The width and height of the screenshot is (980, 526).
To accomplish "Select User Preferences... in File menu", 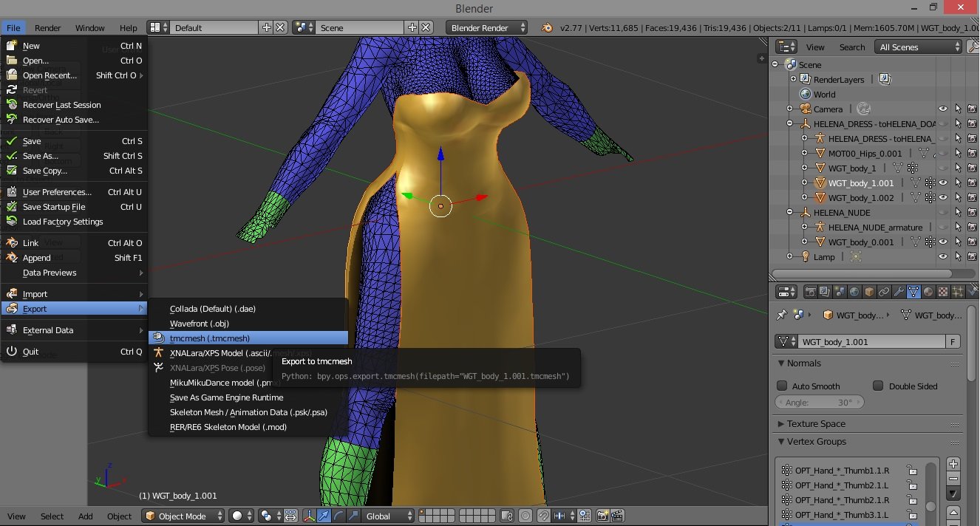I will click(74, 192).
